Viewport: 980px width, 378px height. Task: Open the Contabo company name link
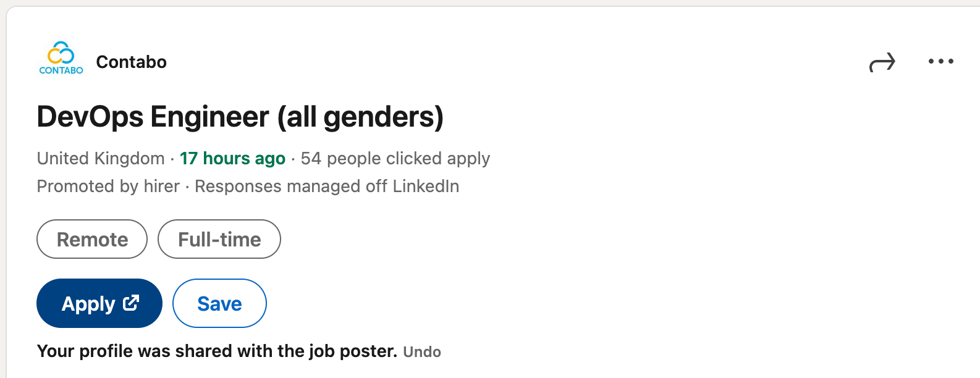131,62
